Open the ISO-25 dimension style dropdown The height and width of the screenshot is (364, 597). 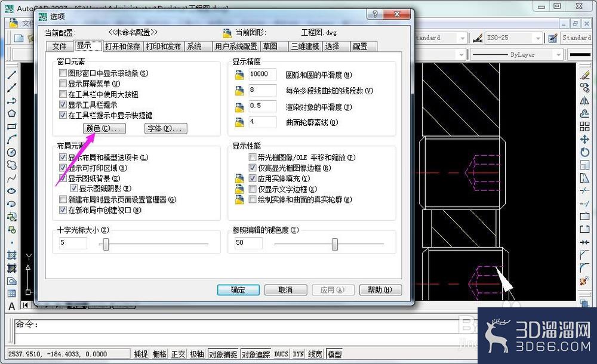(x=538, y=38)
